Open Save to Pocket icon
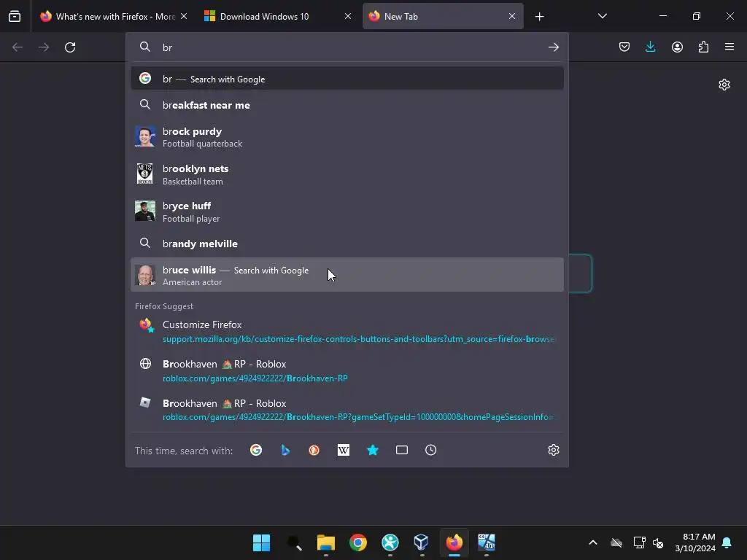This screenshot has width=747, height=560. (624, 47)
